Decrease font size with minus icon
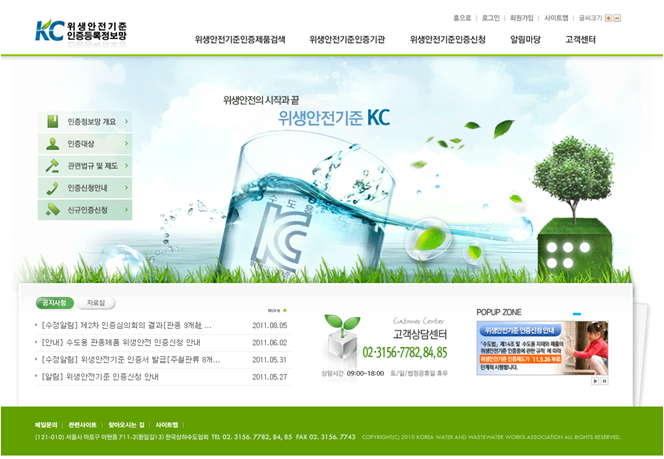The width and height of the screenshot is (664, 459). pos(617,18)
